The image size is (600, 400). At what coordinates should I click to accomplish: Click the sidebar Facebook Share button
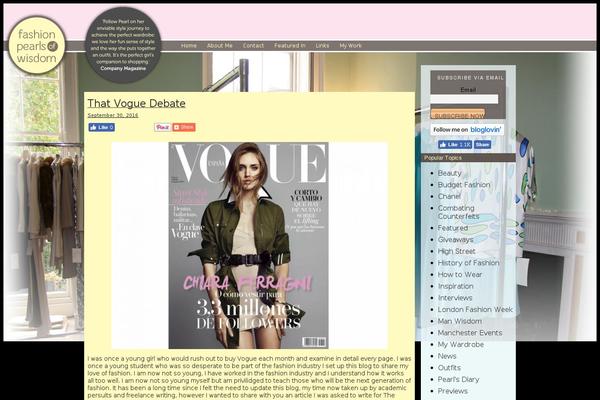(483, 144)
